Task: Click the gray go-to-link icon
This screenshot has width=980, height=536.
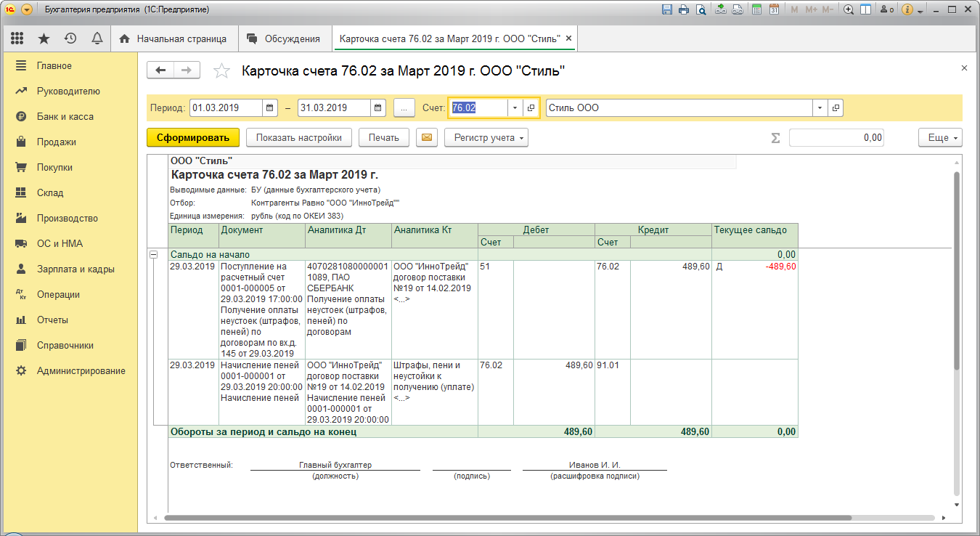Action: [737, 9]
